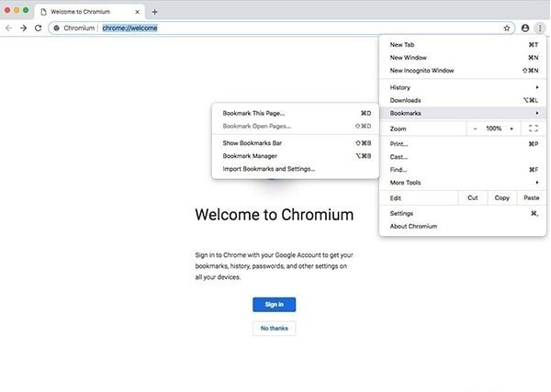The width and height of the screenshot is (551, 392).
Task: Open About Chromium
Action: tap(463, 226)
